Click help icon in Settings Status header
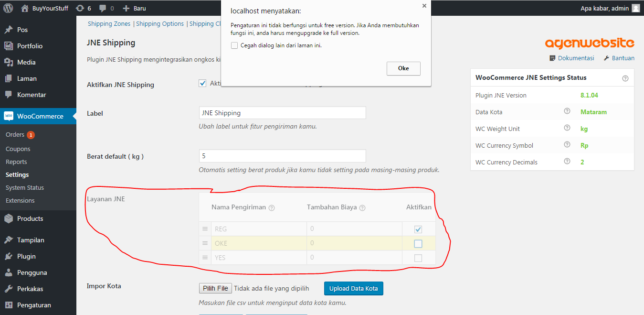Viewport: 644px width, 315px height. pyautogui.click(x=625, y=78)
